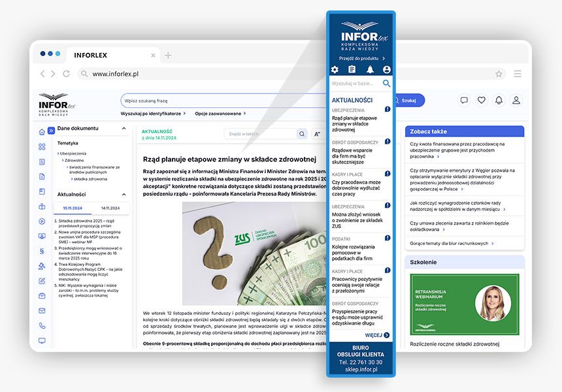Open the four-circles modules icon in the sidebar
Viewport: 562px width, 392px height.
point(42,146)
